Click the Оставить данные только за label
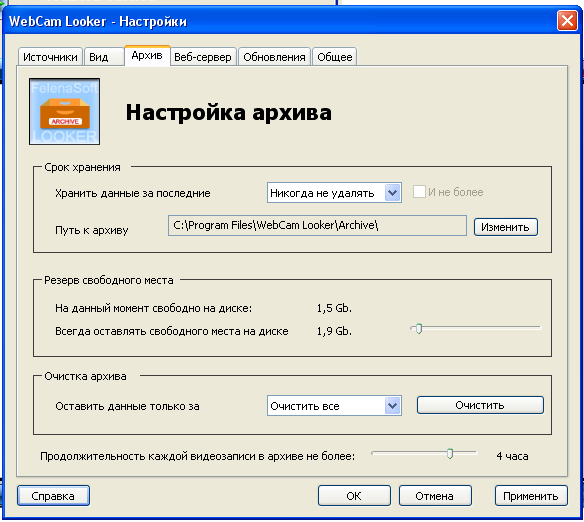 [x=127, y=406]
